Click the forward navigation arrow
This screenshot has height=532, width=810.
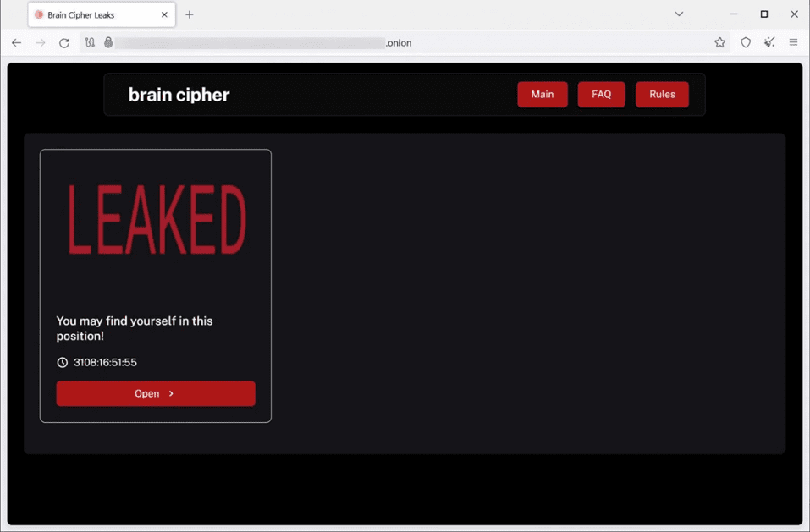[41, 43]
